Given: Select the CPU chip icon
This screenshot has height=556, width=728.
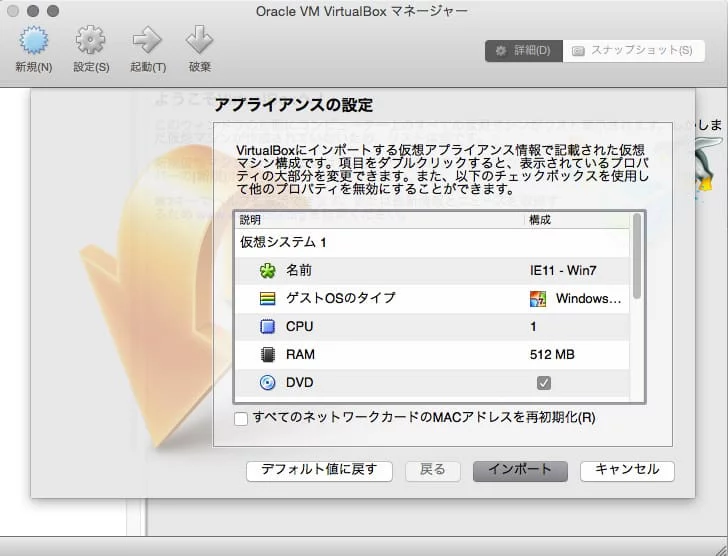Looking at the screenshot, I should [267, 327].
